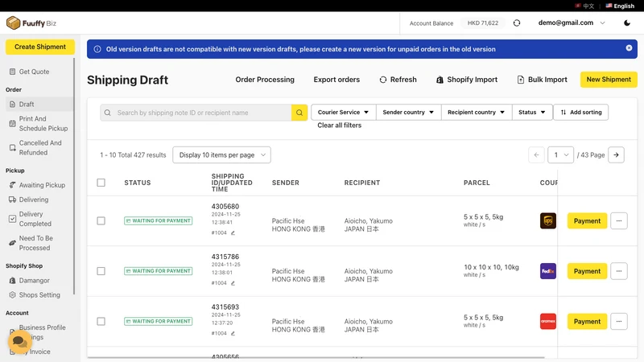Refresh the account balance icon
The image size is (644, 362).
click(x=517, y=23)
